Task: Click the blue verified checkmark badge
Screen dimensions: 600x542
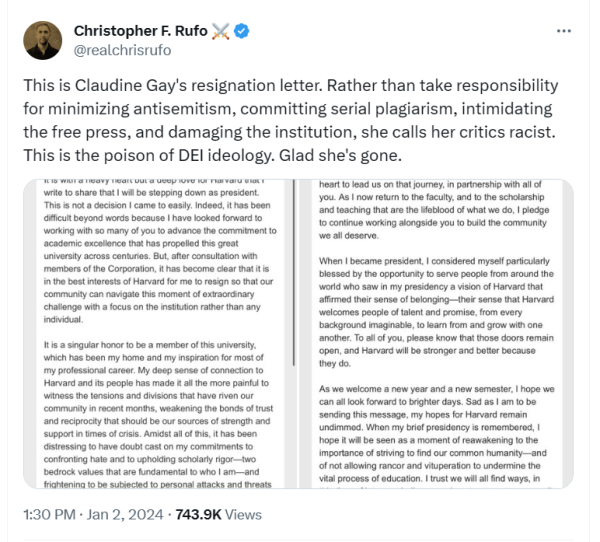Action: (243, 31)
